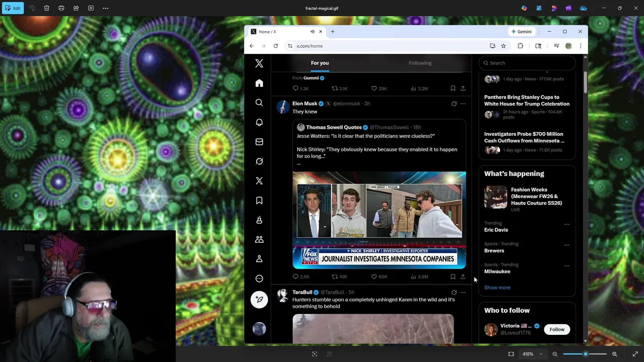644x362 pixels.
Task: Open Photos 'see more' ellipsis menu
Action: tap(106, 8)
